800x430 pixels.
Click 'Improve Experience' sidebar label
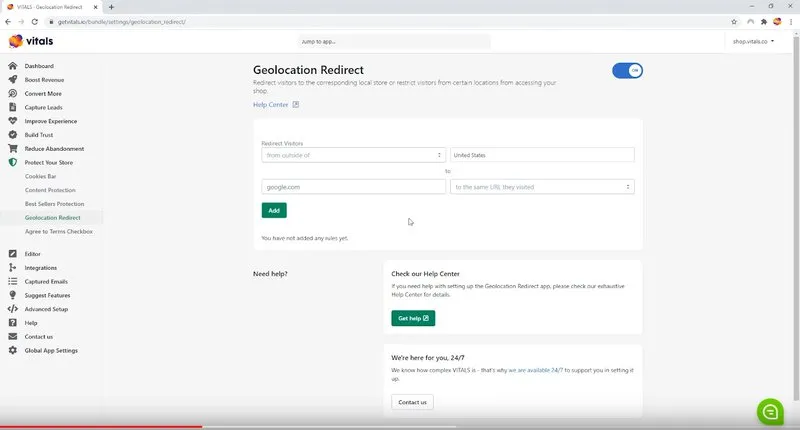click(x=51, y=121)
